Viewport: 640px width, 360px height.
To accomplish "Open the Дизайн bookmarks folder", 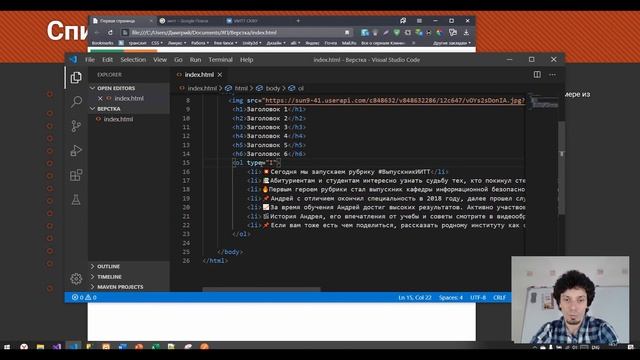I will 276,43.
